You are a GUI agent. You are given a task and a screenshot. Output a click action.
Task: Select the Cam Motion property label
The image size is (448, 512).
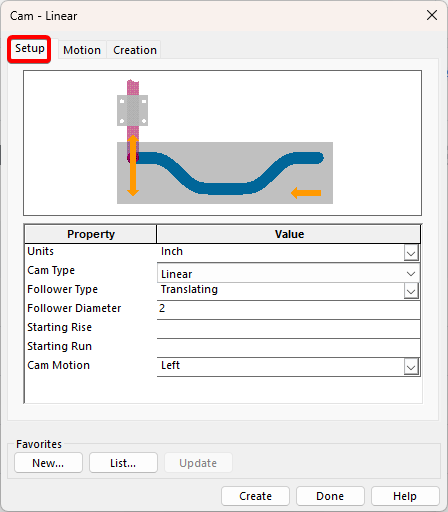[58, 365]
